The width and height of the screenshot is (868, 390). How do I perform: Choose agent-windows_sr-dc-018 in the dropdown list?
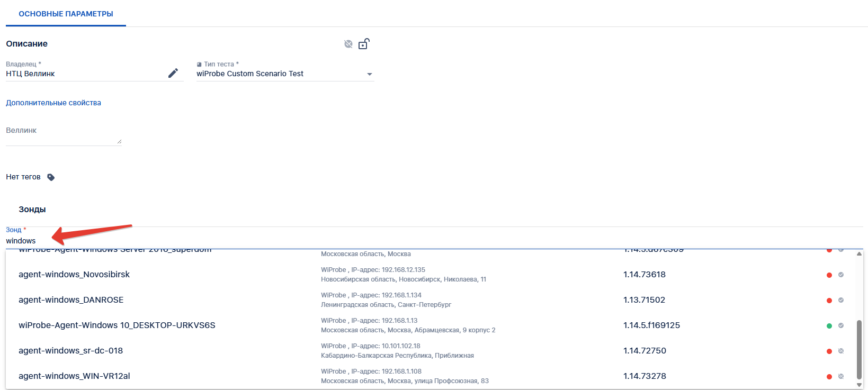pos(70,351)
